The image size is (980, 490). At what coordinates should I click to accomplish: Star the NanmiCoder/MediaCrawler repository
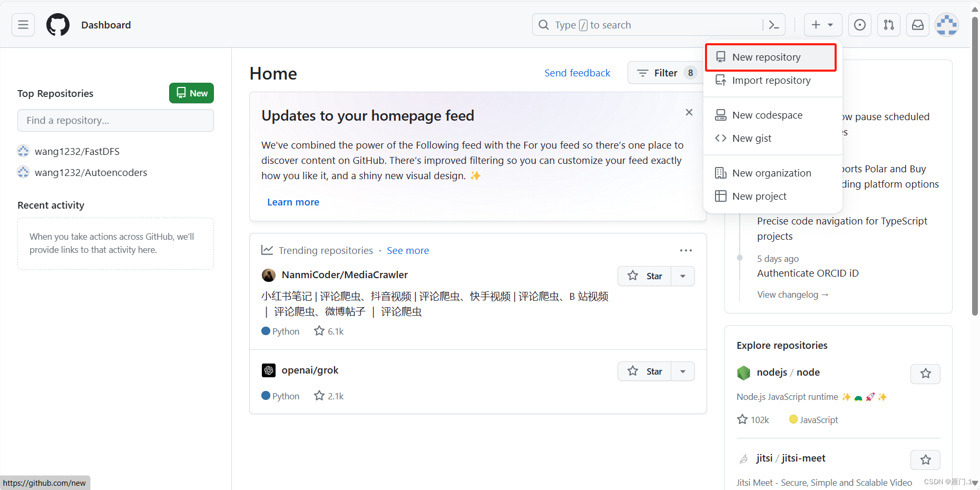pyautogui.click(x=644, y=276)
